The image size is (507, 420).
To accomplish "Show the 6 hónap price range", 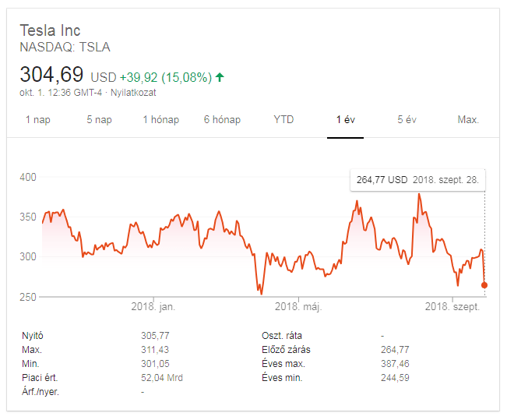I will tap(222, 120).
